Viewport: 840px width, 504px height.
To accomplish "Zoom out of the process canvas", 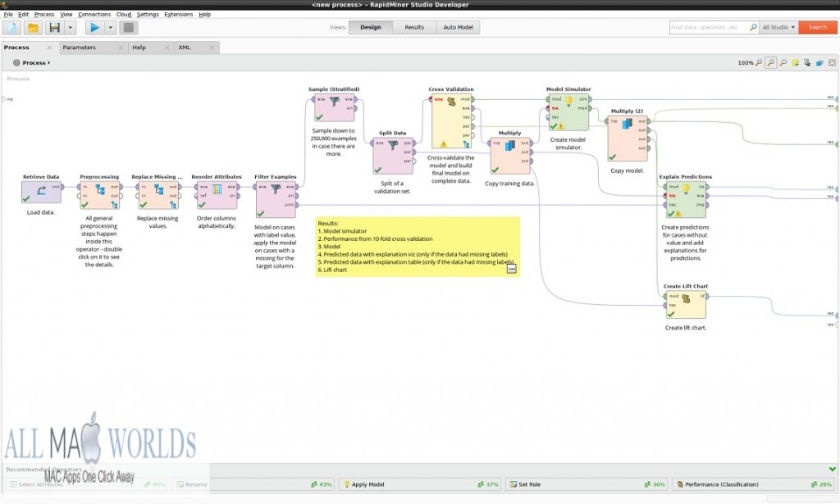I will 783,62.
